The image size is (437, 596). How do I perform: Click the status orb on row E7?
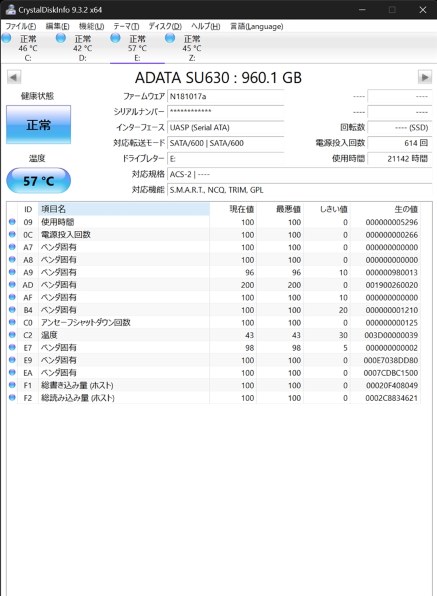click(x=12, y=347)
